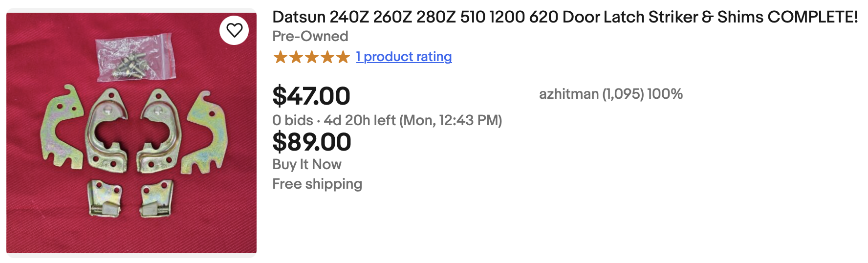The image size is (868, 263).
Task: Click the first orange rating star
Action: (x=281, y=57)
